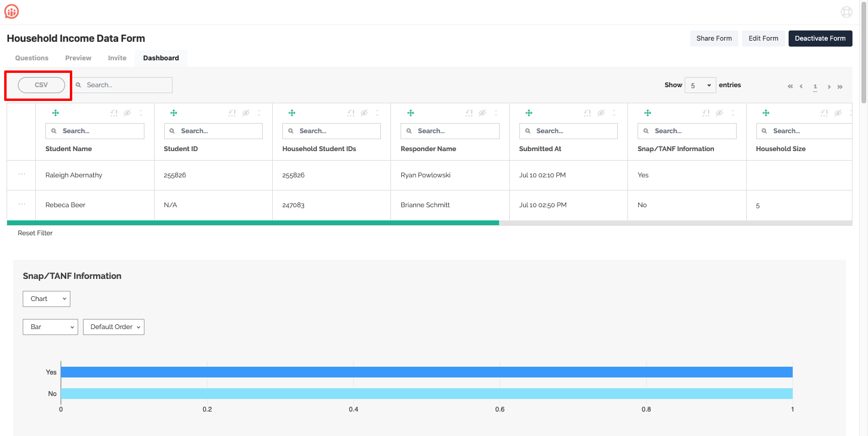Click the Deactivate Form button
The image size is (868, 436).
click(x=820, y=38)
